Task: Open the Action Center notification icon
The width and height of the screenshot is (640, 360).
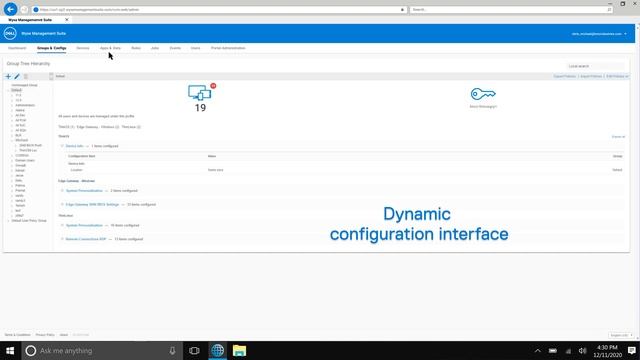Action: (x=631, y=351)
